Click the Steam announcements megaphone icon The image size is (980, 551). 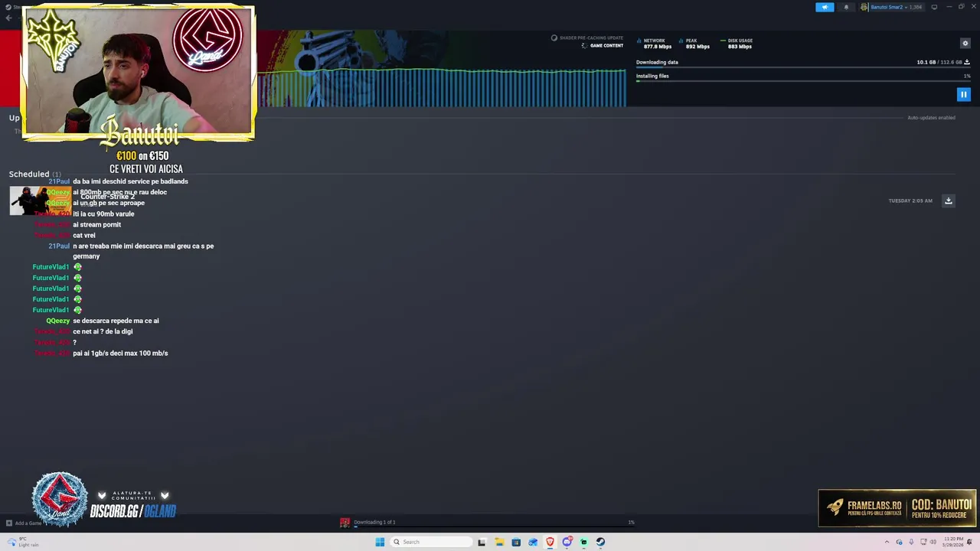pos(825,7)
